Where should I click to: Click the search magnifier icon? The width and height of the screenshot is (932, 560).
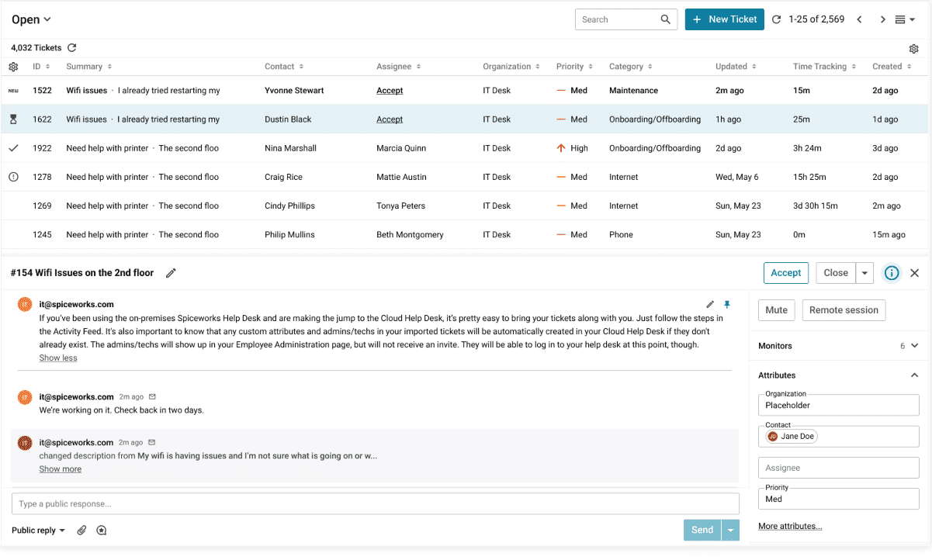(x=666, y=19)
